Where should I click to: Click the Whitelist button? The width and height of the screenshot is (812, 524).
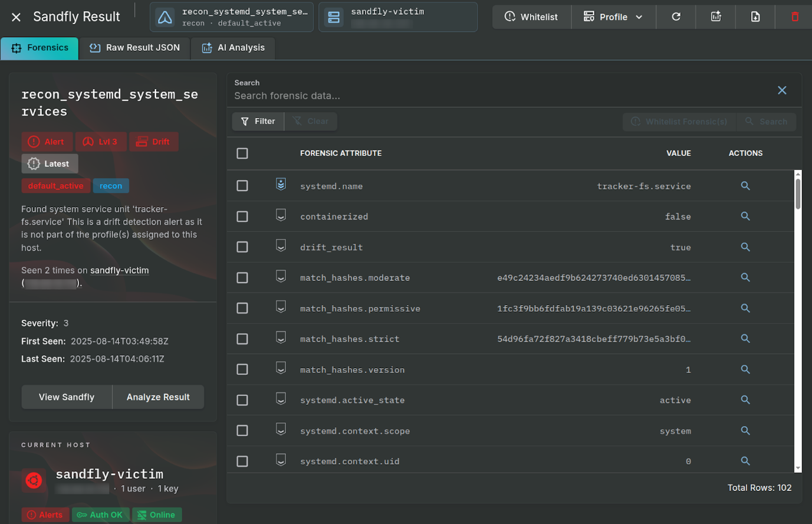click(531, 17)
